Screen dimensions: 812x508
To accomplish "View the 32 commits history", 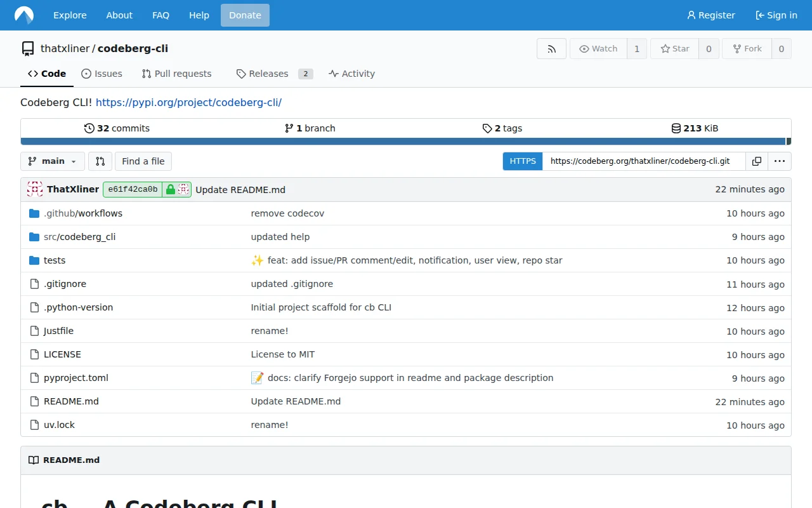I will [x=117, y=128].
